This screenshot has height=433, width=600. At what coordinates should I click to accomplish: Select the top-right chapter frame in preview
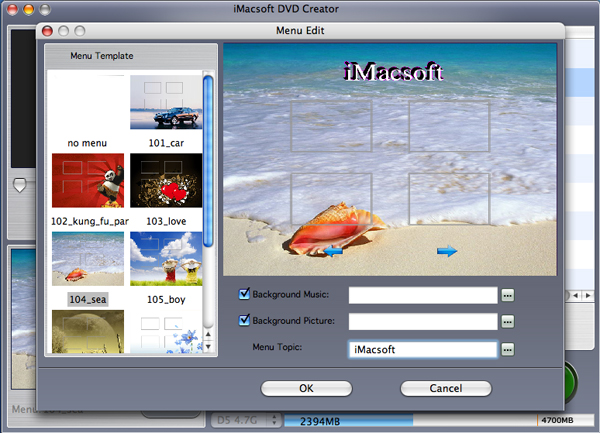pos(449,126)
